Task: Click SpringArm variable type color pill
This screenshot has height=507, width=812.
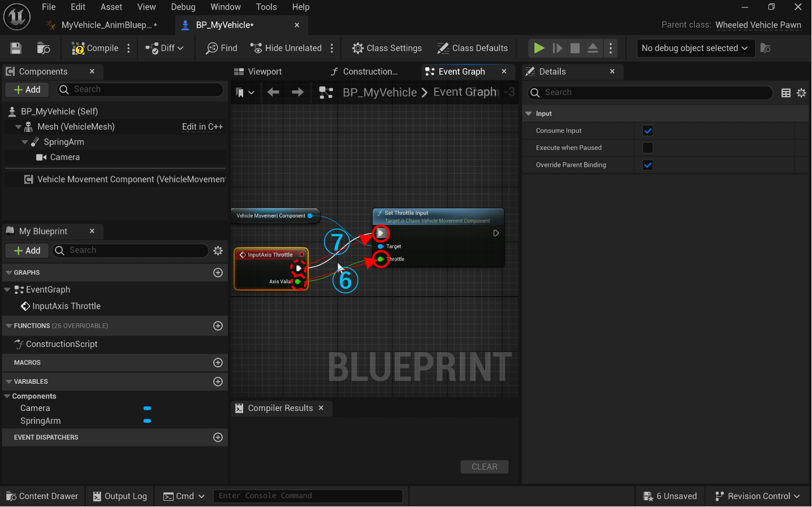Action: pyautogui.click(x=147, y=421)
